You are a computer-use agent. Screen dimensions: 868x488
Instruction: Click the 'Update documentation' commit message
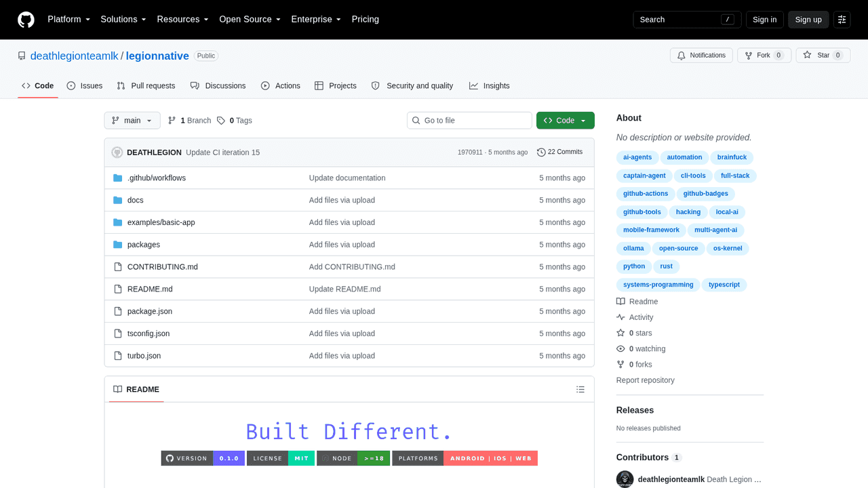pos(347,178)
